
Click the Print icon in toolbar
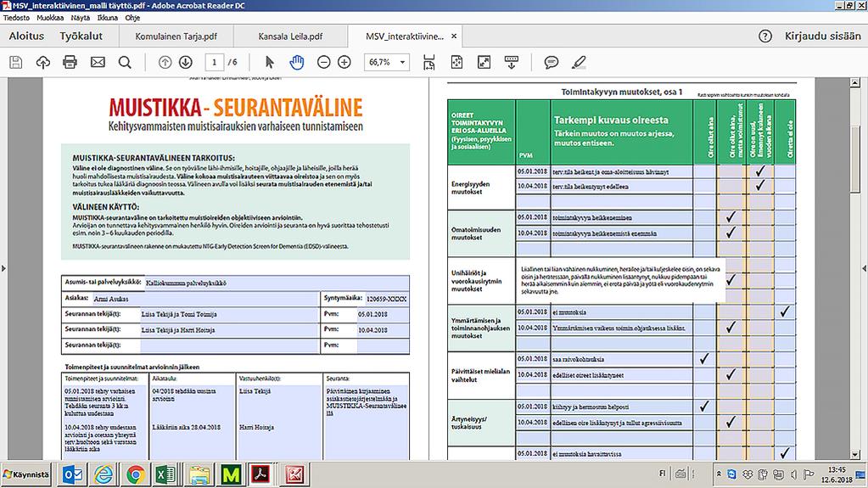click(70, 63)
